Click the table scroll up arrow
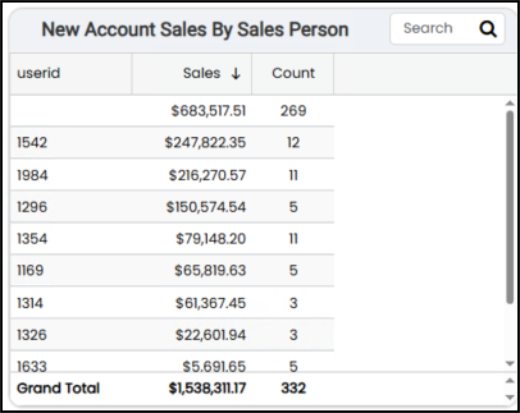Screen dimensions: 520x413 [x=510, y=104]
